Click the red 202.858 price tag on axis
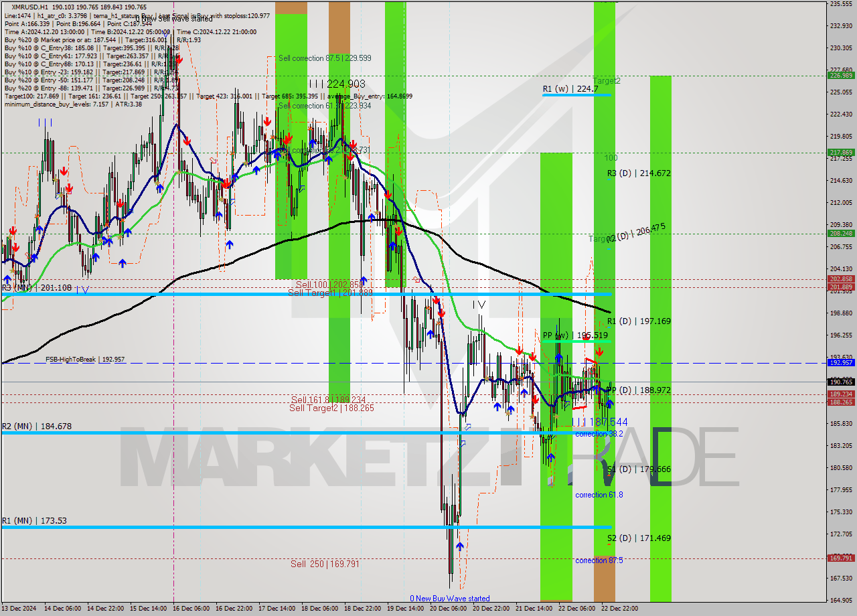 pos(841,279)
